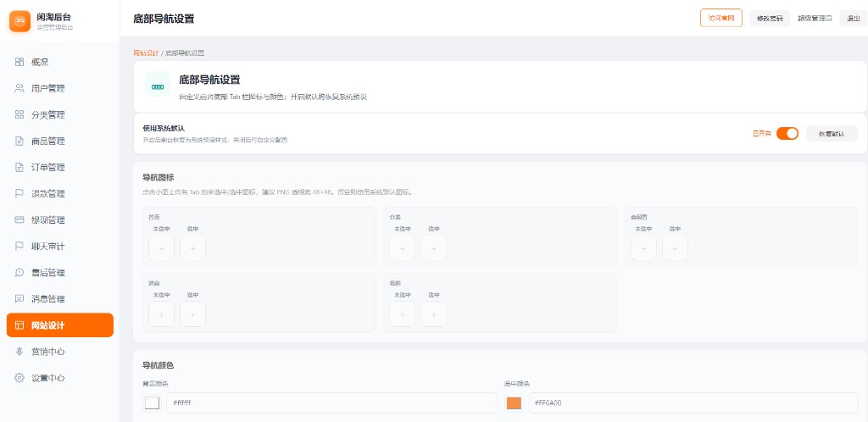Click the 超级管理员 user label
Viewport: 868px width, 422px height.
pos(815,19)
